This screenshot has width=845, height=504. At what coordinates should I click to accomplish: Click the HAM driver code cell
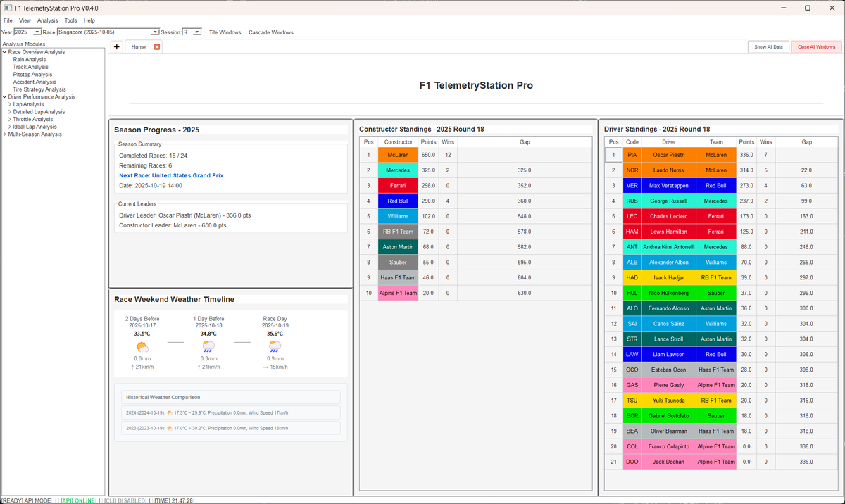[x=632, y=232]
